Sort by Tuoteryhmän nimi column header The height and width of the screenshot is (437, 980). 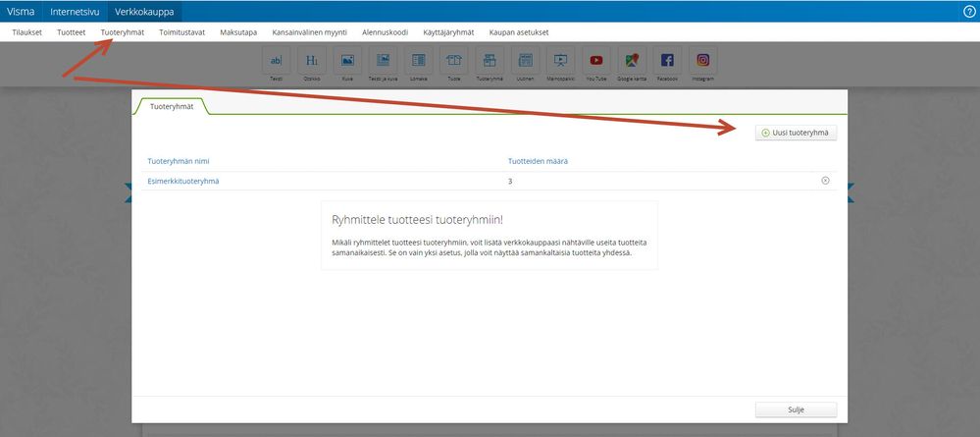coord(179,161)
